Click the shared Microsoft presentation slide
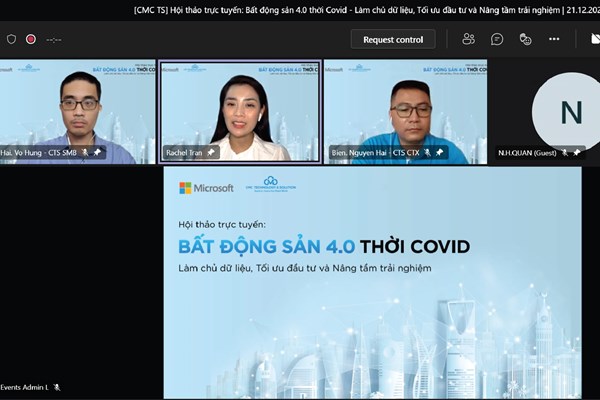600x400 pixels. pos(372,282)
